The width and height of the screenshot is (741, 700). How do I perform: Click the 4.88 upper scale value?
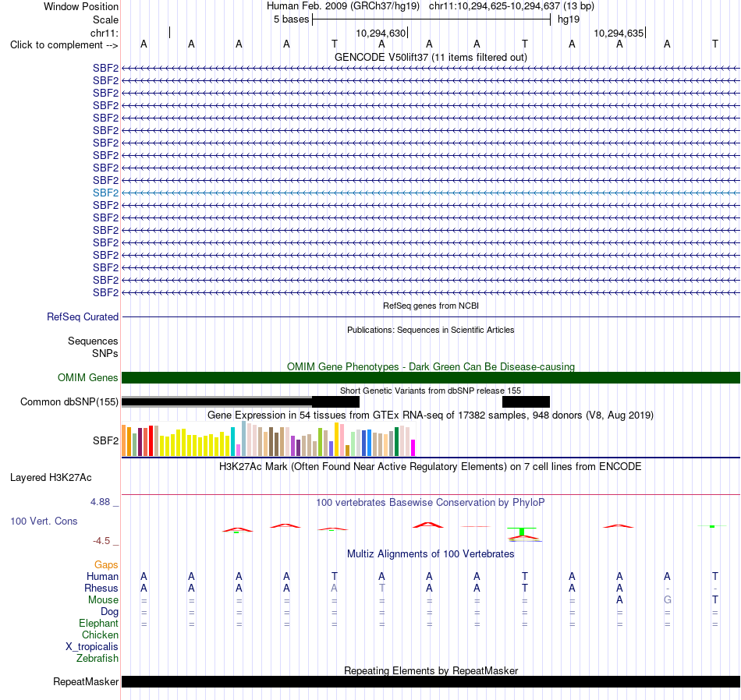[100, 502]
